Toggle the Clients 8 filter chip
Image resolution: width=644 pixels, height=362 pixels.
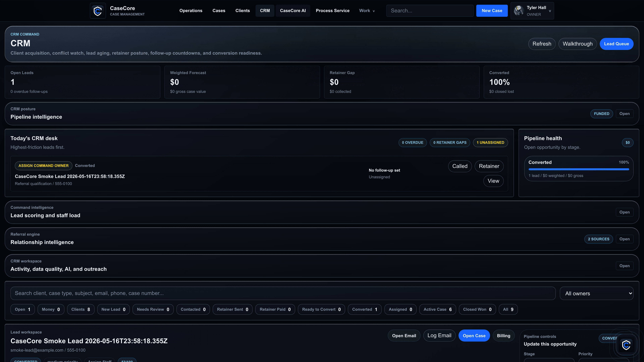coord(80,310)
